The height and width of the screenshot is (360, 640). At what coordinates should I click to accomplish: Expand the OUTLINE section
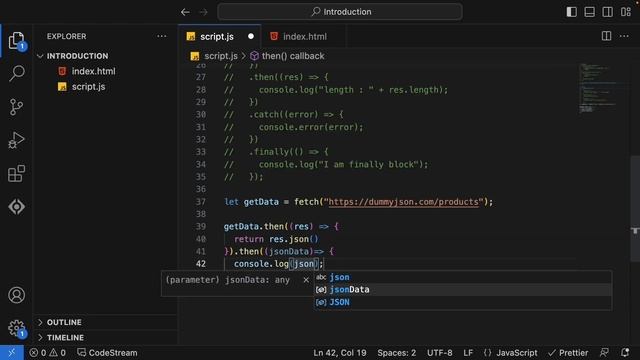[64, 322]
